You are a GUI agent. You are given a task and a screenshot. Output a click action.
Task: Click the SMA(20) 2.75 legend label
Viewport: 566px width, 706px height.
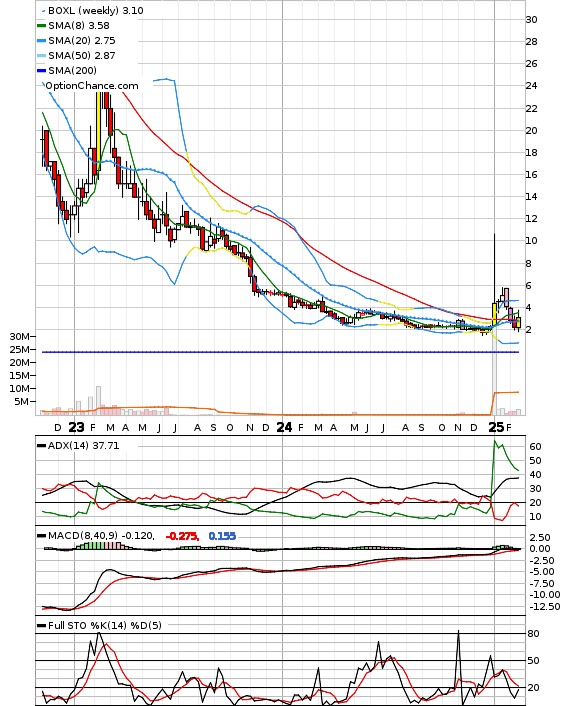pos(82,41)
